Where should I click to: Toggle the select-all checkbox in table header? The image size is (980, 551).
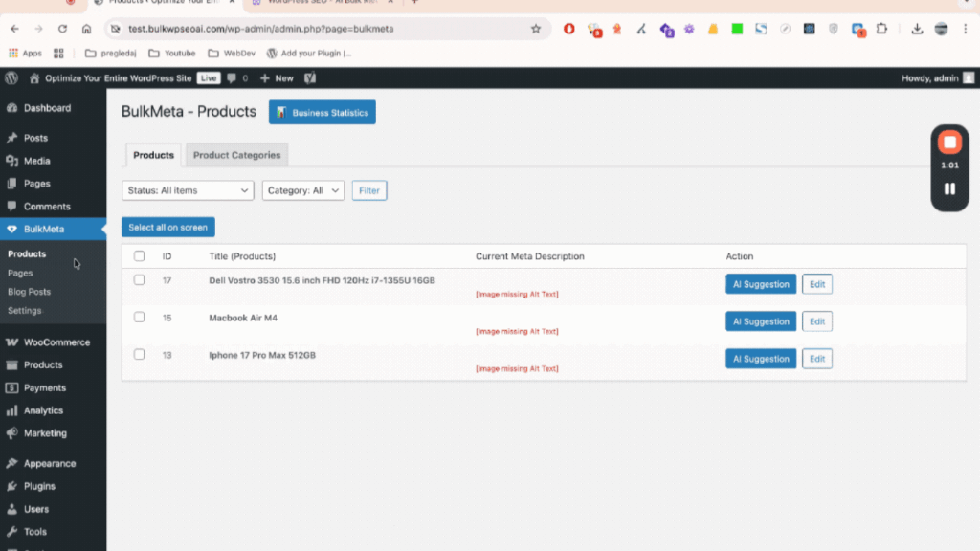(x=140, y=256)
